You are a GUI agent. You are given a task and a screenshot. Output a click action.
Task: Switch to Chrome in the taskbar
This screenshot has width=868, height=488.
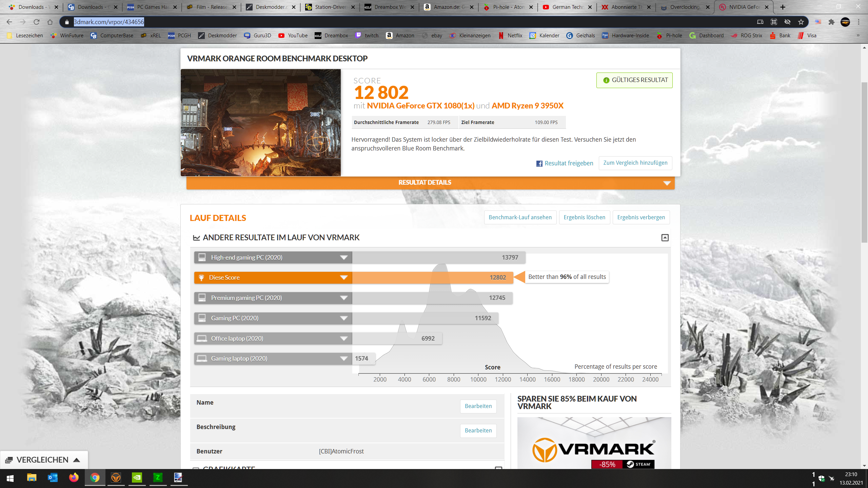click(x=95, y=478)
